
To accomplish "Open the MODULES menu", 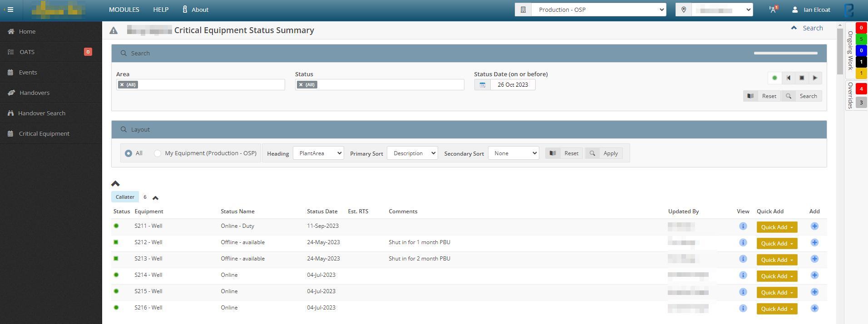I will [124, 10].
